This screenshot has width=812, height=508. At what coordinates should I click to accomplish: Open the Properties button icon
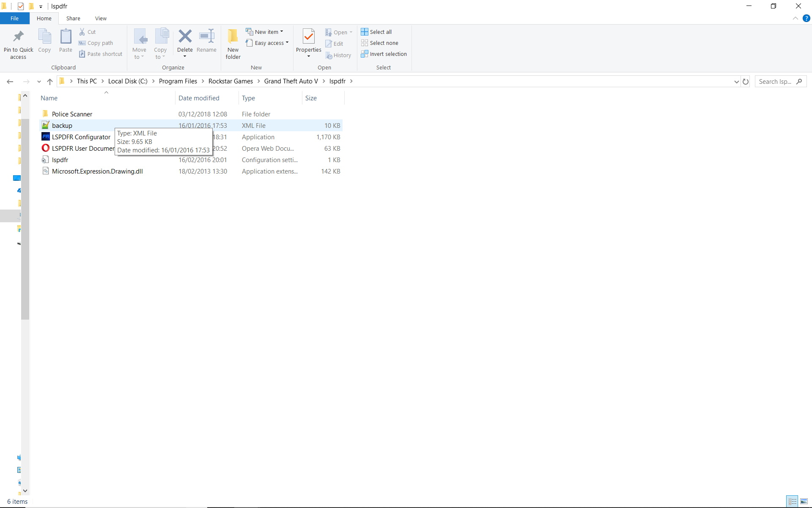point(308,37)
